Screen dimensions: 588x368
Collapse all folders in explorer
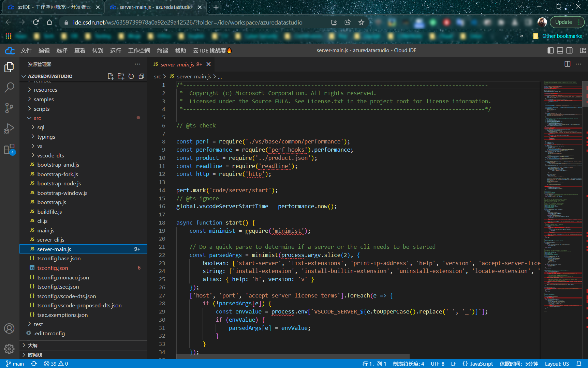tap(141, 76)
